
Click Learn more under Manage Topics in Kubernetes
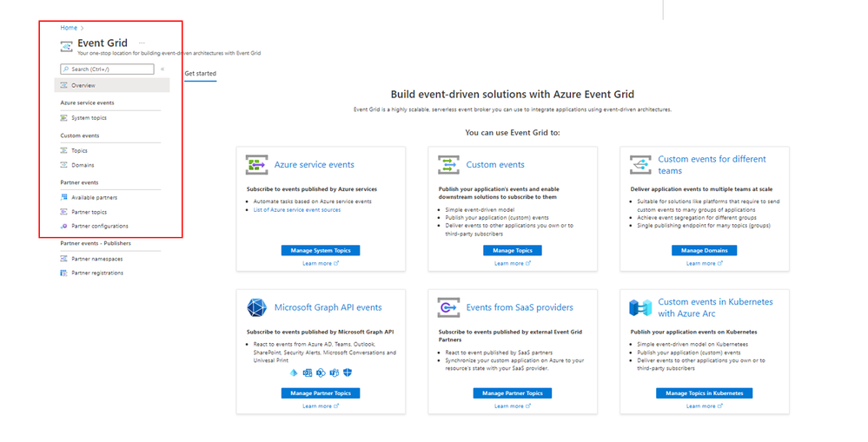pos(704,406)
